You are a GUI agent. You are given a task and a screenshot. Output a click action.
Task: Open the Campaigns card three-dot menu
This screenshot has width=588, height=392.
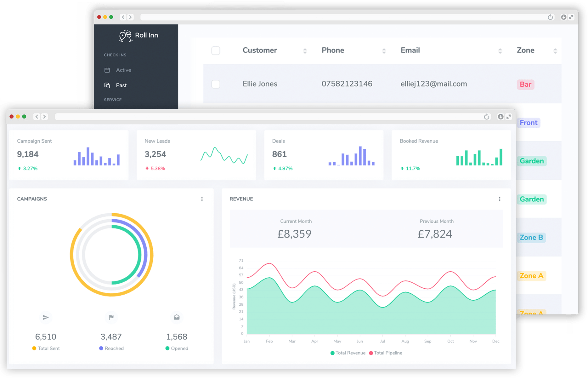(202, 199)
